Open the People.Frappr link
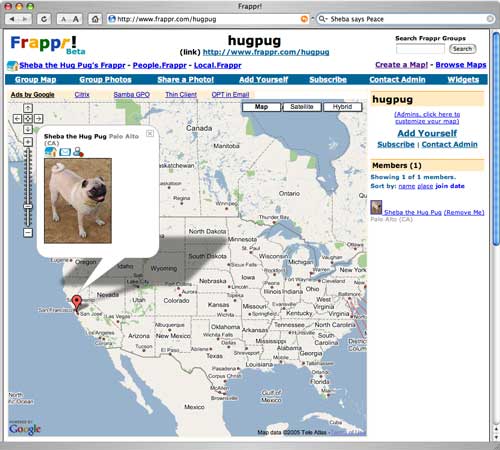Viewport: 500px width, 450px height. pos(160,65)
